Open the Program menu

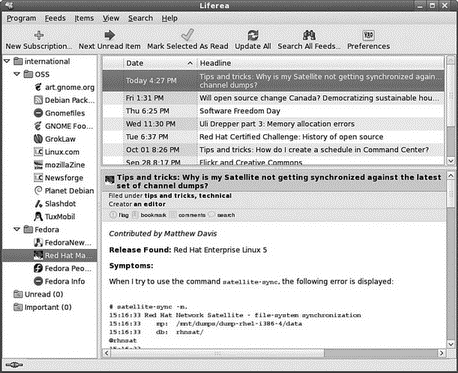[21, 18]
